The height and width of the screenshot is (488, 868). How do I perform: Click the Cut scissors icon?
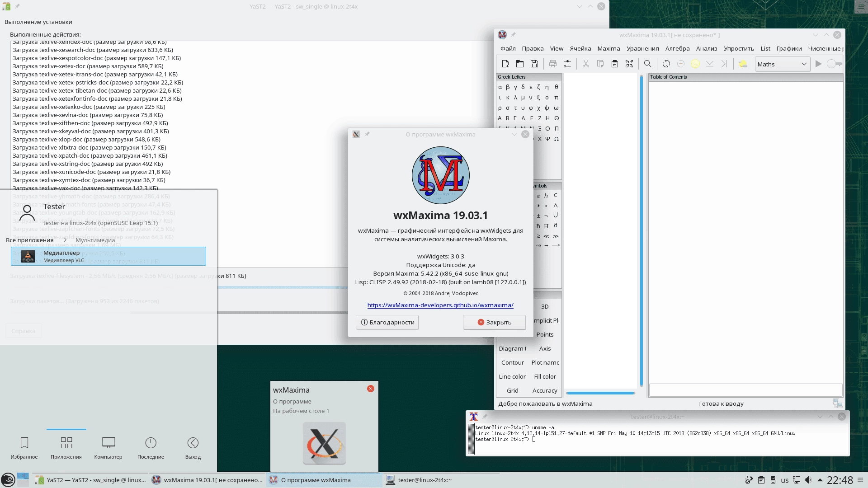pos(586,64)
